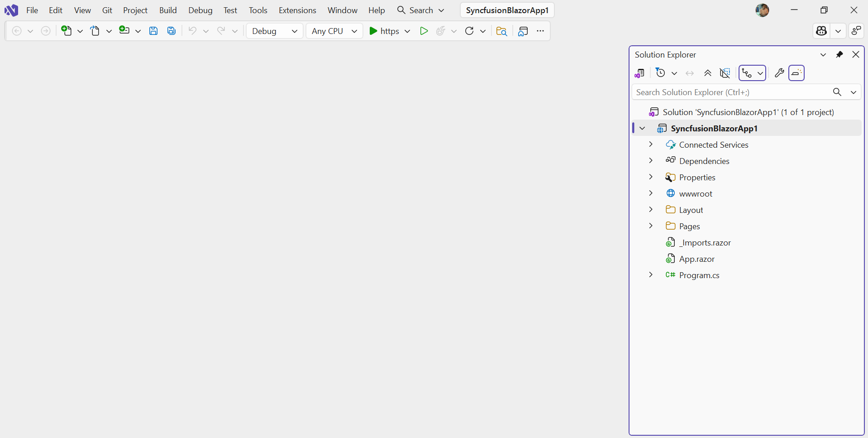Expand the Program.cs node
Viewport: 868px width, 438px height.
[x=651, y=274]
